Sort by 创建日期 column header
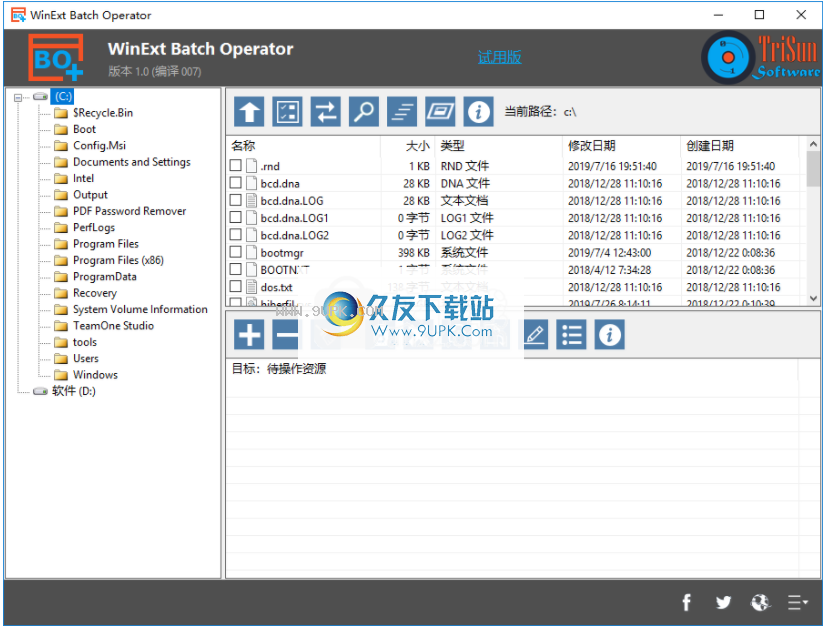Image resolution: width=823 pixels, height=628 pixels. click(740, 145)
